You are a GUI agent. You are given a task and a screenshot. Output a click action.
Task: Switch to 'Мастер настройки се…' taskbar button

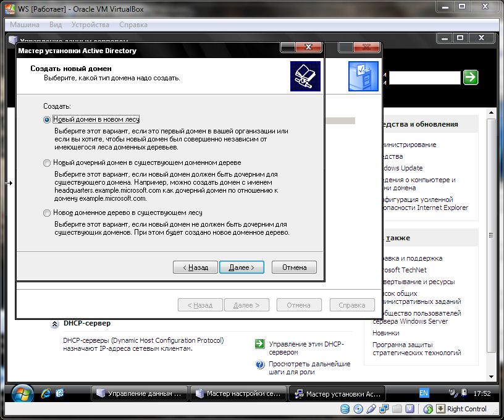238,393
